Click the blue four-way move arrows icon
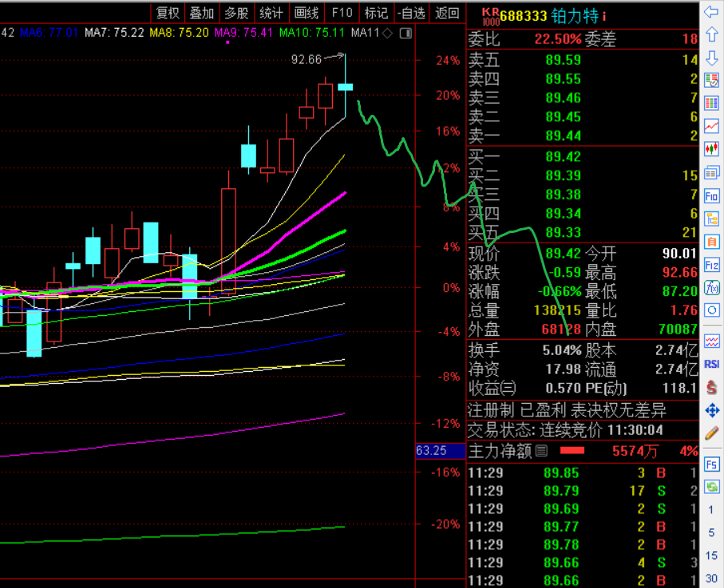The image size is (724, 588). (711, 410)
